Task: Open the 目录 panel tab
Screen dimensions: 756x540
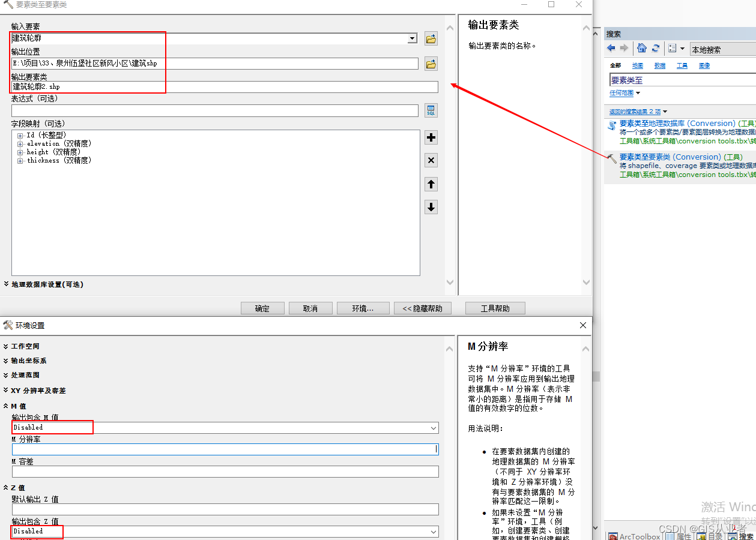Action: [710, 536]
